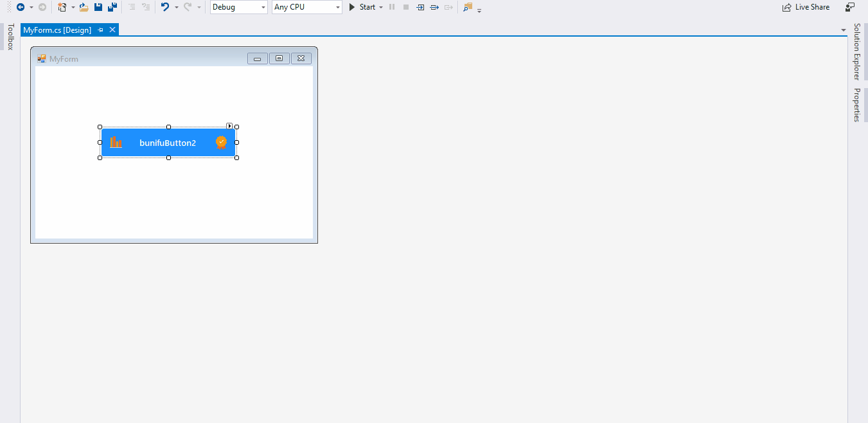Open the toolbar overflow options arrow
This screenshot has width=868, height=423.
479,10
